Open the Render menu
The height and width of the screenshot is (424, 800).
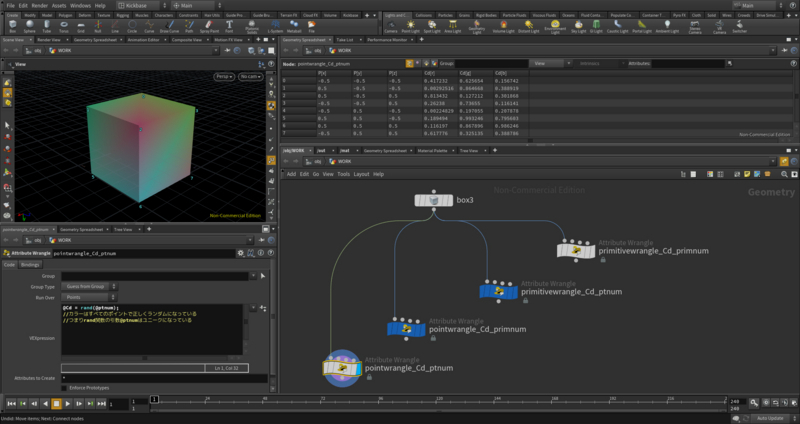click(40, 6)
